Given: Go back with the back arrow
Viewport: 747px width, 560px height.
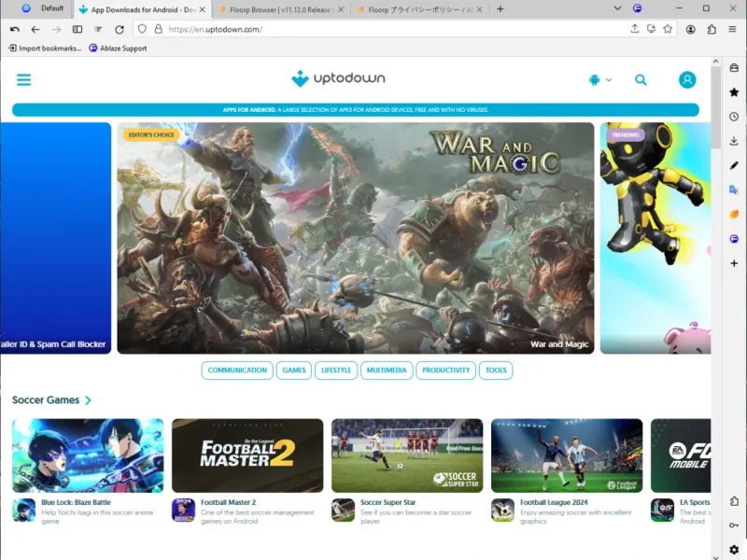Looking at the screenshot, I should (35, 30).
